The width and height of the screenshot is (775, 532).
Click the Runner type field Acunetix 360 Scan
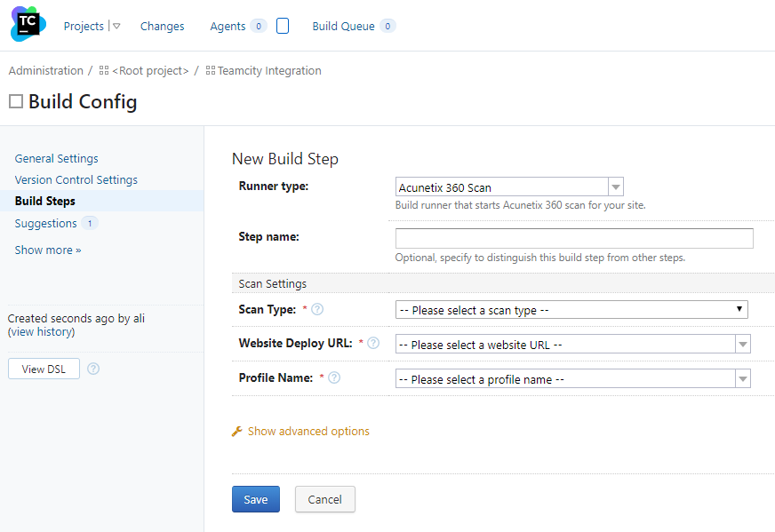click(501, 187)
